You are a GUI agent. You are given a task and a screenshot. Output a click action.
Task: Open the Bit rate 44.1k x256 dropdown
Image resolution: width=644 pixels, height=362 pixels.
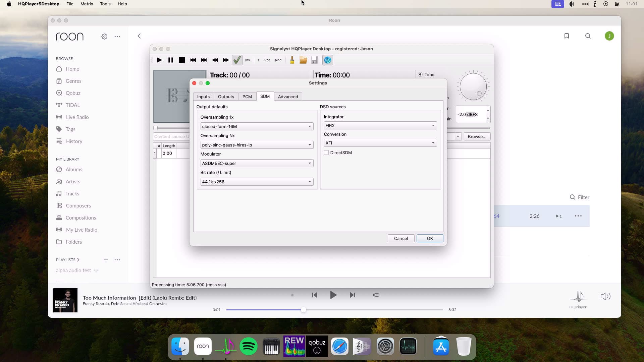(x=257, y=182)
